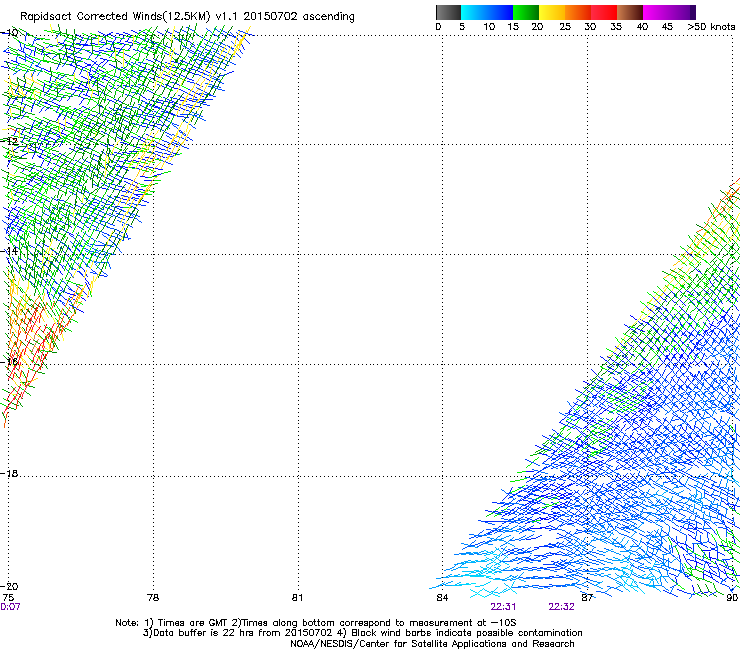Pick the dark purple 45-50 knots legend segment
This screenshot has width=740, height=650.
(682, 12)
